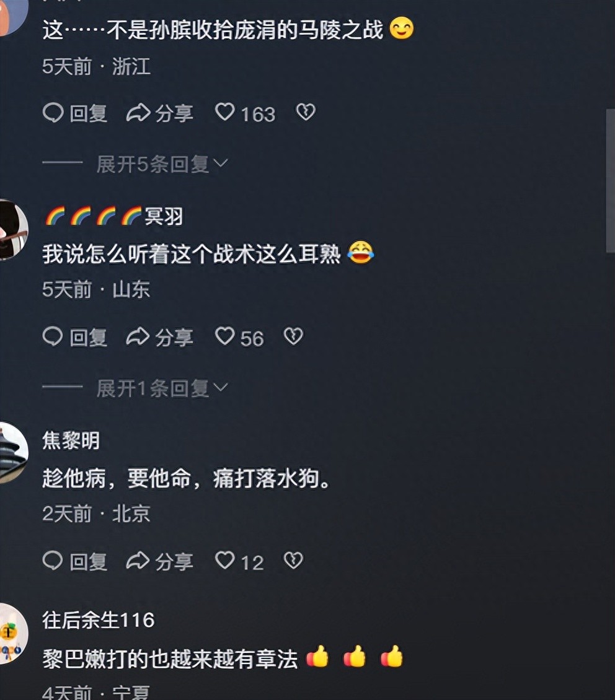Image resolution: width=615 pixels, height=700 pixels.
Task: Expand 展开5条回复 replies
Action: point(162,164)
